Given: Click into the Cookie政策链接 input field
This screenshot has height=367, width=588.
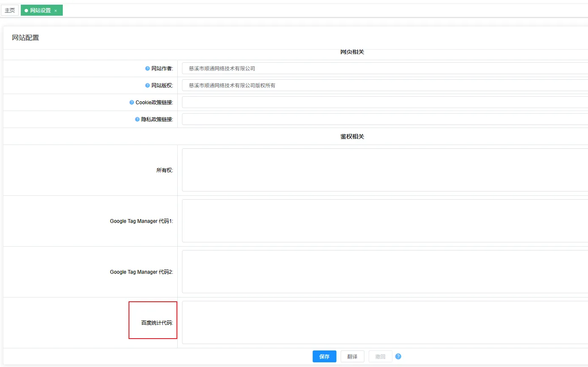Looking at the screenshot, I should coord(384,102).
